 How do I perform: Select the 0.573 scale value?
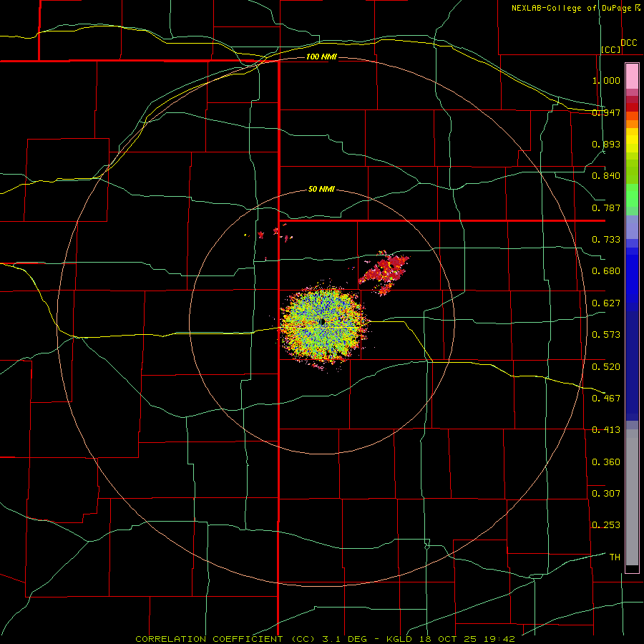(606, 335)
